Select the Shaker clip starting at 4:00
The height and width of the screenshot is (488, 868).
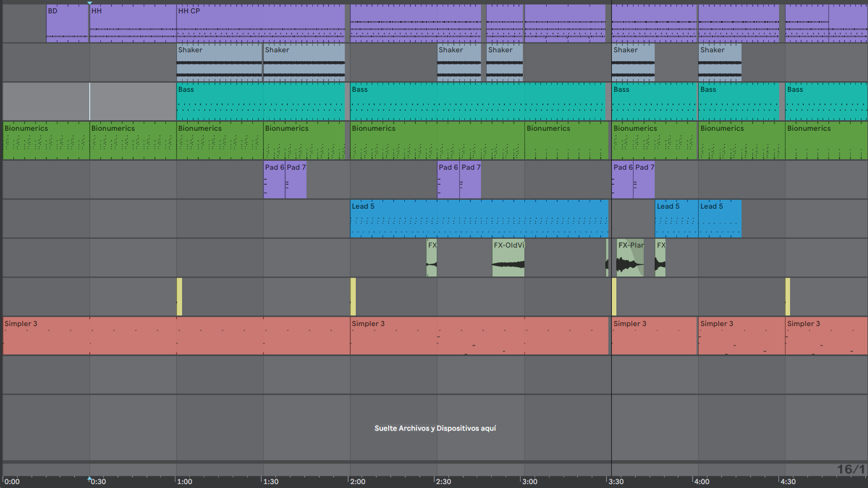pyautogui.click(x=720, y=63)
